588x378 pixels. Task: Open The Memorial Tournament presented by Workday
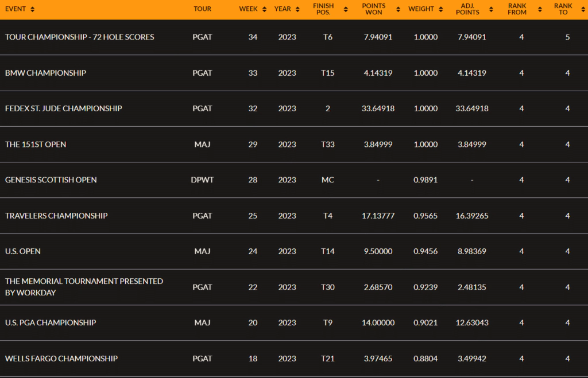84,287
